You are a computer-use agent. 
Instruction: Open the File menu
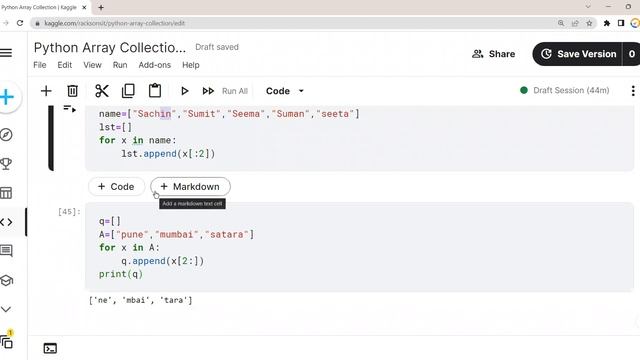[40, 65]
